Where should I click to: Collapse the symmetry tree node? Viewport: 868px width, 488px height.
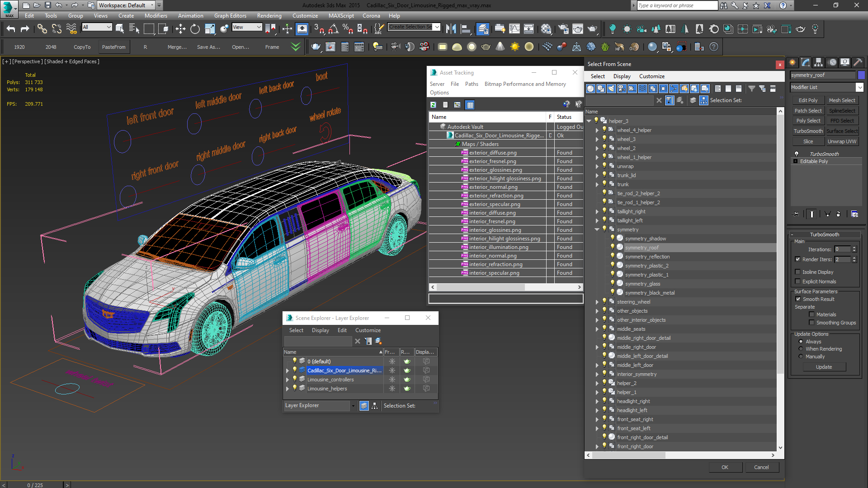point(597,230)
